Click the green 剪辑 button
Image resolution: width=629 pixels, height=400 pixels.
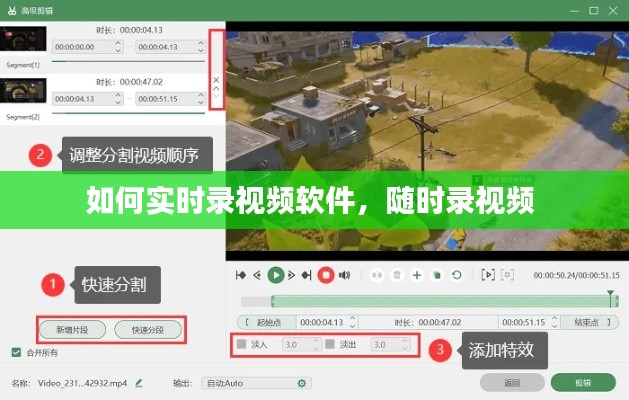coord(583,383)
